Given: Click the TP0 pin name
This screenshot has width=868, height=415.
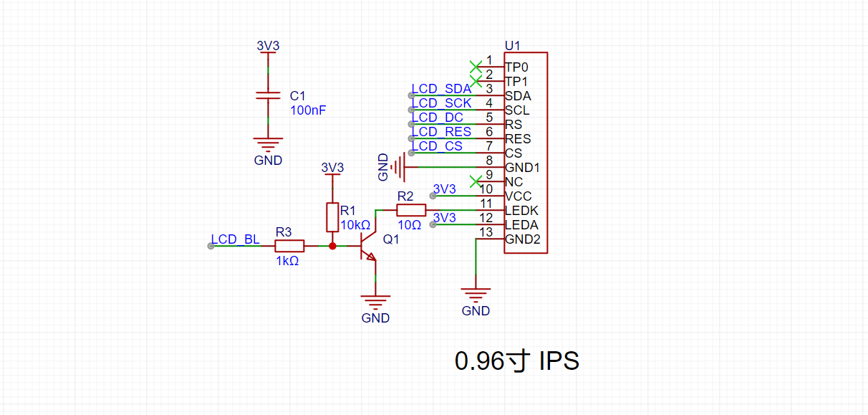Looking at the screenshot, I should pyautogui.click(x=516, y=67).
